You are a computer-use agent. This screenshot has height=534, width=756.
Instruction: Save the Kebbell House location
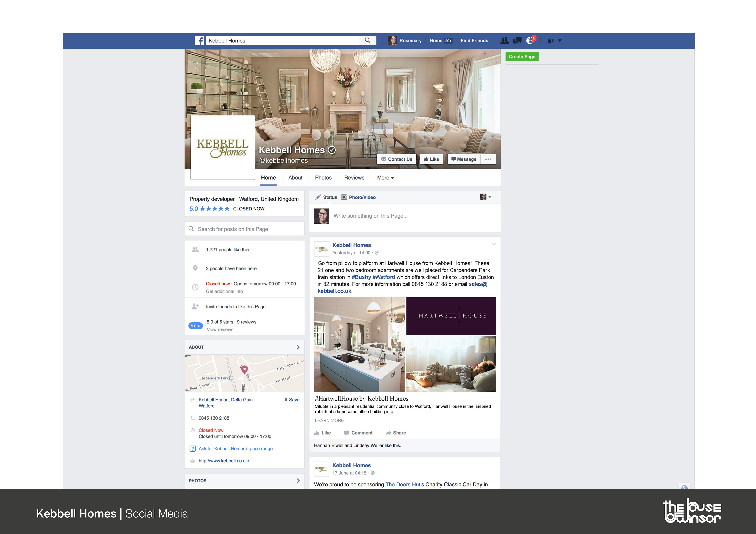pyautogui.click(x=292, y=400)
